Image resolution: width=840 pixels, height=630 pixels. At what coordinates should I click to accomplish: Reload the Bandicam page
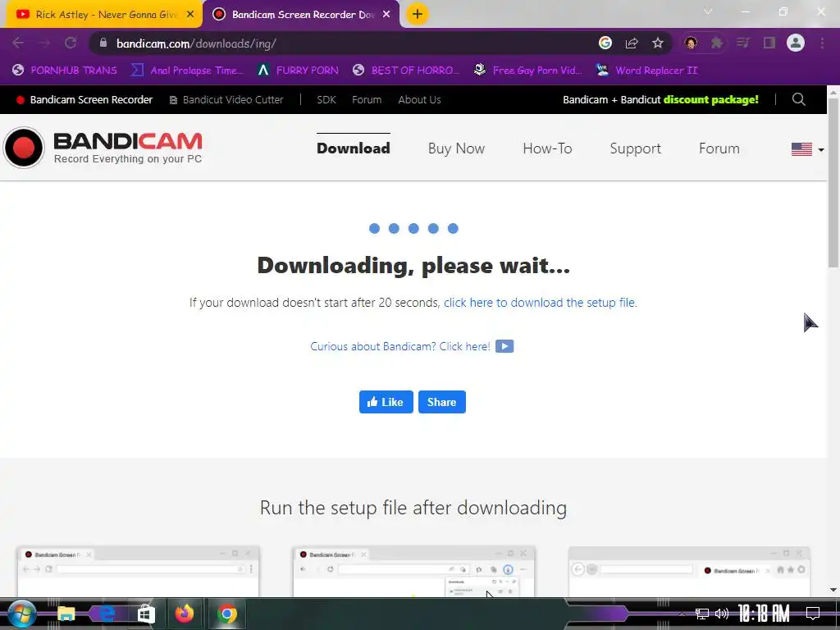pos(71,43)
